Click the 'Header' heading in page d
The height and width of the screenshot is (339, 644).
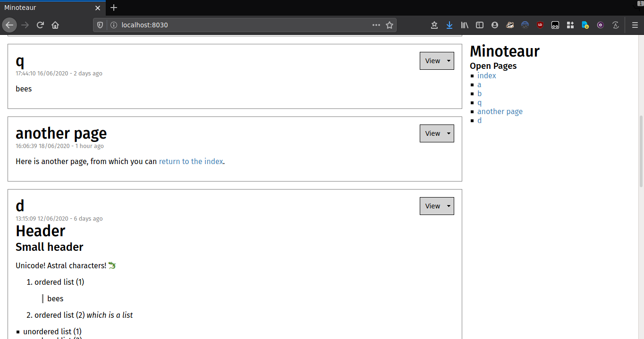coord(41,231)
